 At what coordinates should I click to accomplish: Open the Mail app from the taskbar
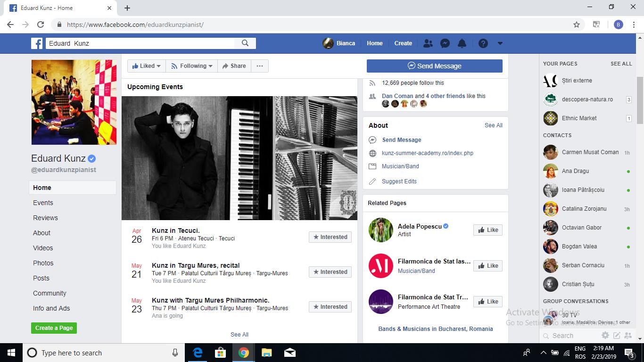[289, 353]
